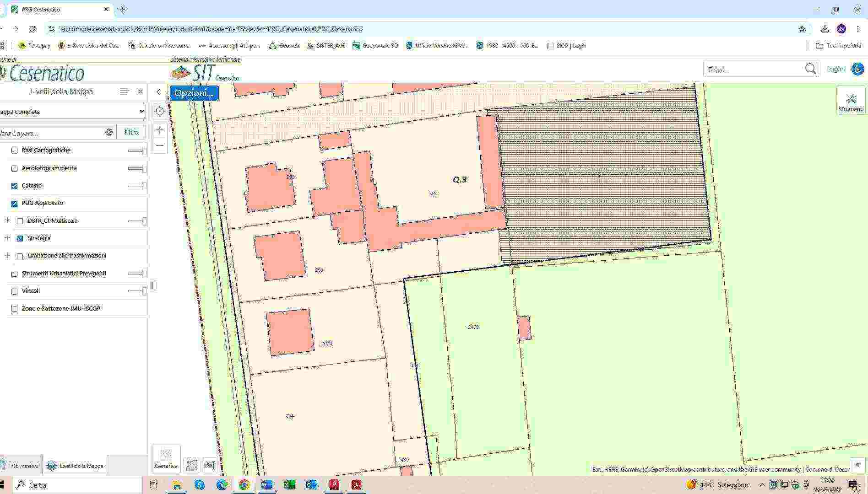The height and width of the screenshot is (494, 868).
Task: Open the Generica basemap switcher
Action: 166,458
